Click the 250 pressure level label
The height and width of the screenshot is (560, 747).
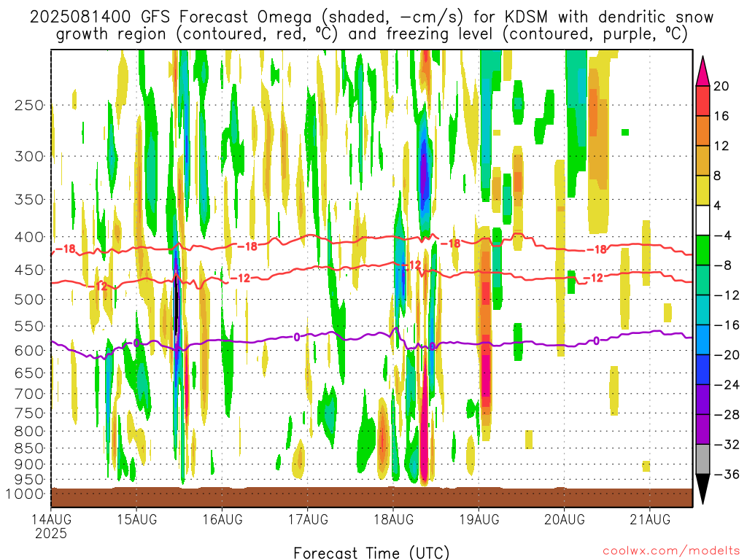click(29, 105)
